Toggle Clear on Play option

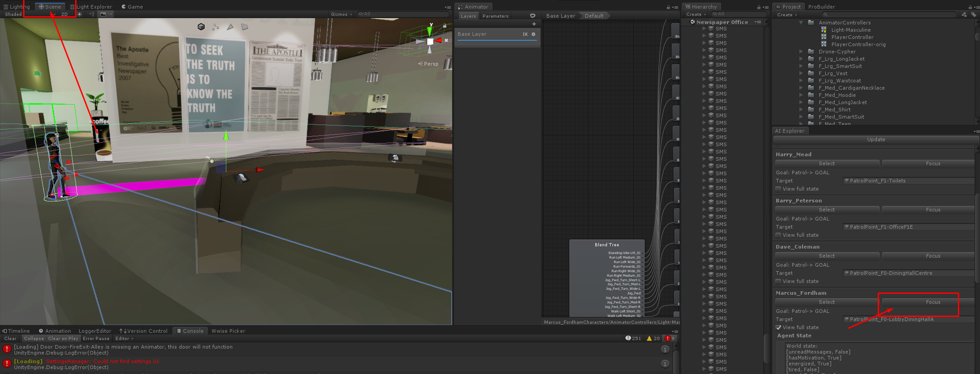point(63,338)
